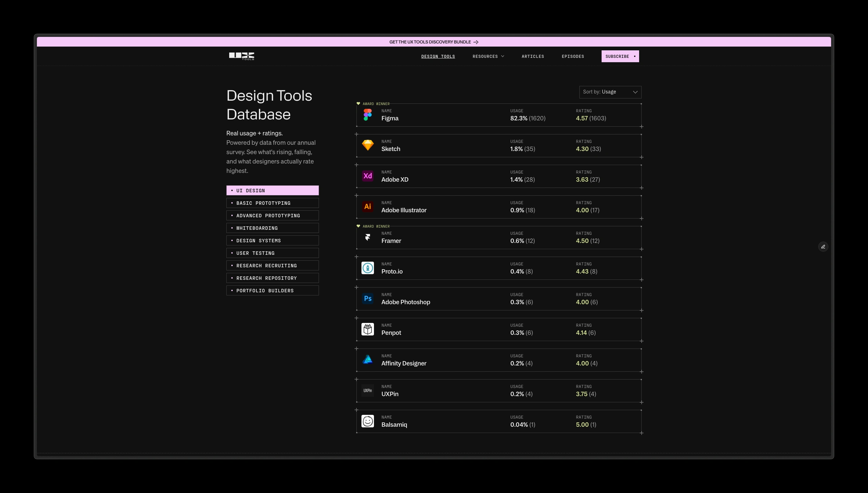Open the Affinity Designer tool name
The height and width of the screenshot is (493, 868).
pyautogui.click(x=404, y=363)
